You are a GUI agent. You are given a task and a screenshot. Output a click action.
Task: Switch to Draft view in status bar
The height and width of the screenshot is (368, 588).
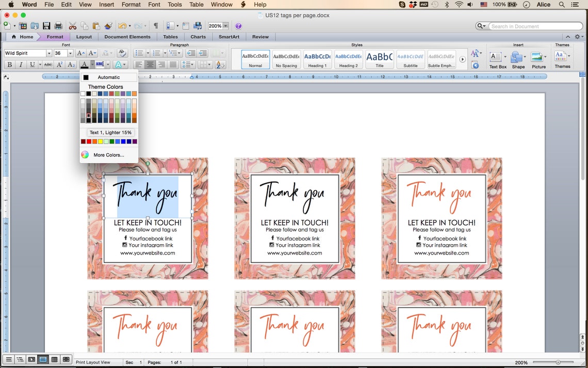pos(9,359)
